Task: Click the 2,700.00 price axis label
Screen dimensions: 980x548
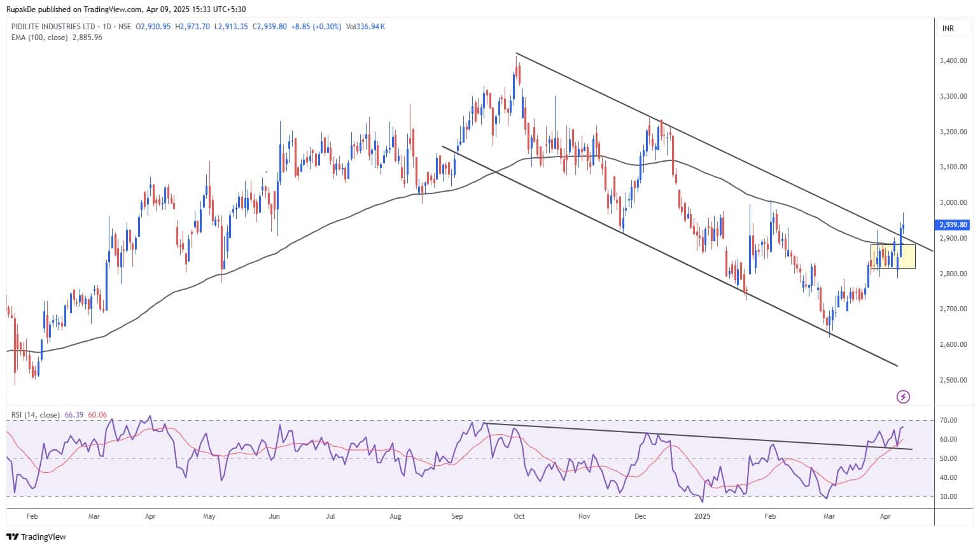Action: point(953,309)
